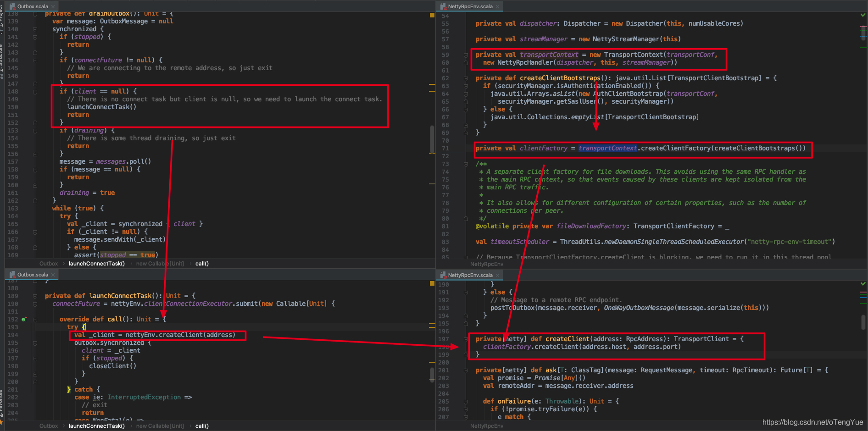Click the vertical scrollbar thumb in the drainOutbox editor
Screen dimensions: 868x431
[x=432, y=139]
